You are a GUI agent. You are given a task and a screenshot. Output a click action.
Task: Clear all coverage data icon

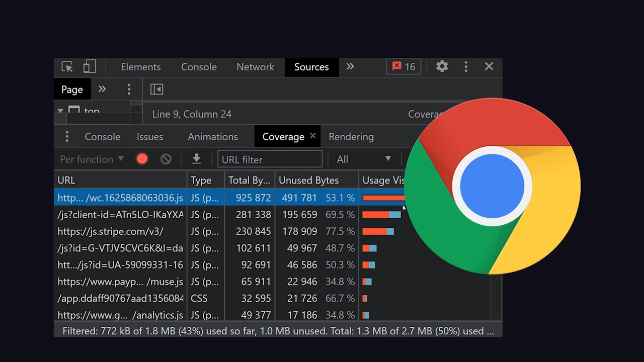click(166, 159)
